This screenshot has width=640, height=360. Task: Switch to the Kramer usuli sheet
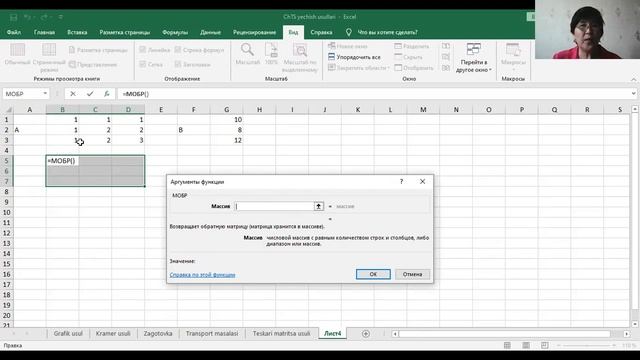[x=113, y=333]
